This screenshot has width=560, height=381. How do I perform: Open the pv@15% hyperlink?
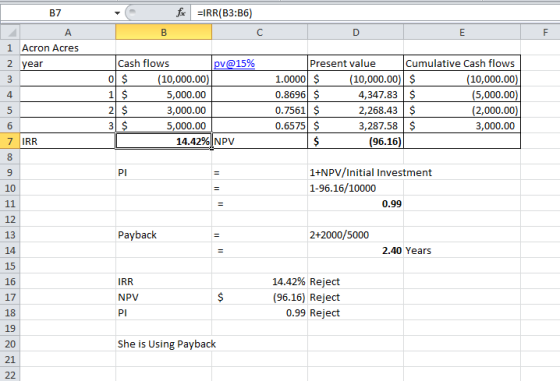(x=234, y=64)
